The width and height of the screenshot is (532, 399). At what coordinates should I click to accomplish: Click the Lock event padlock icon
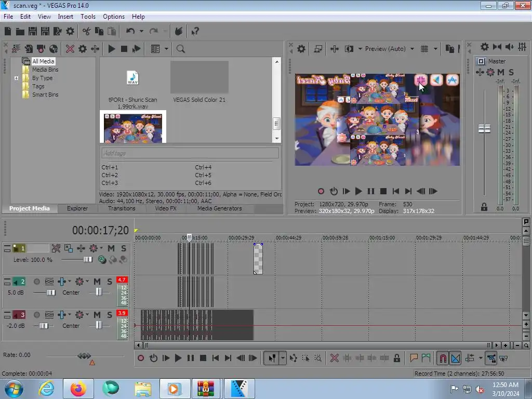coord(396,358)
